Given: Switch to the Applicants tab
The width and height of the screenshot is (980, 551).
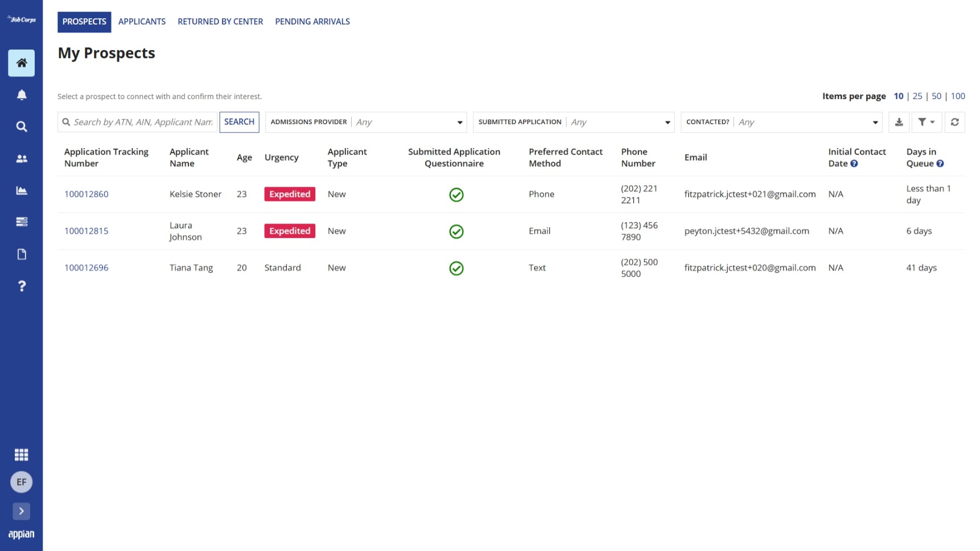Looking at the screenshot, I should (x=142, y=22).
